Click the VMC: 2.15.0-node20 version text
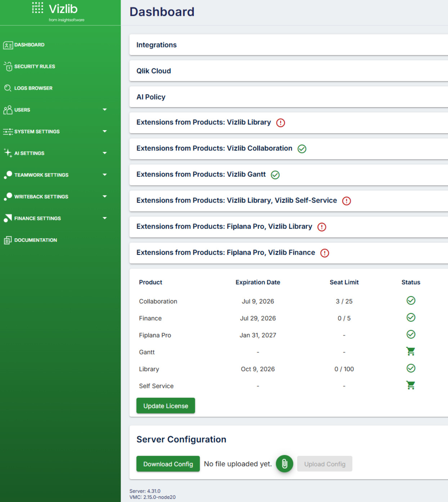 pos(153,497)
